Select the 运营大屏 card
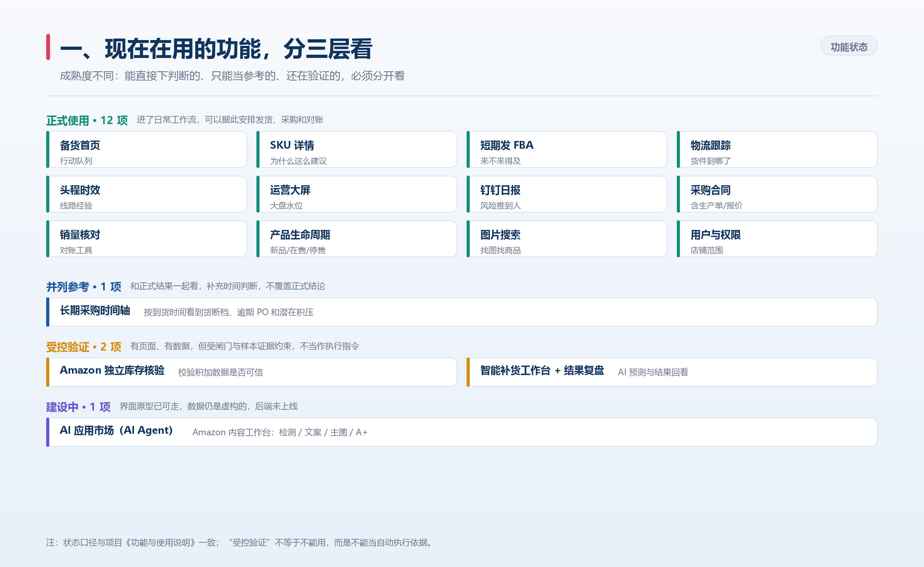The image size is (924, 567). click(357, 194)
